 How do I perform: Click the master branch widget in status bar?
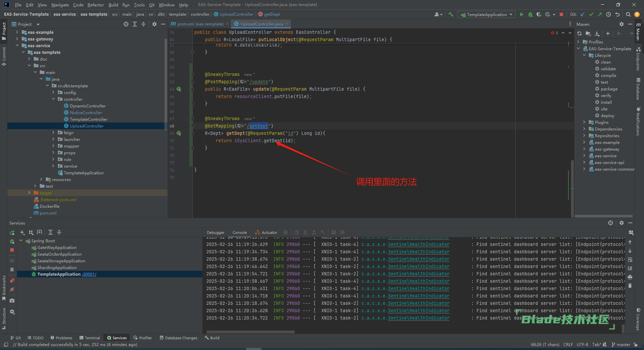[621, 344]
